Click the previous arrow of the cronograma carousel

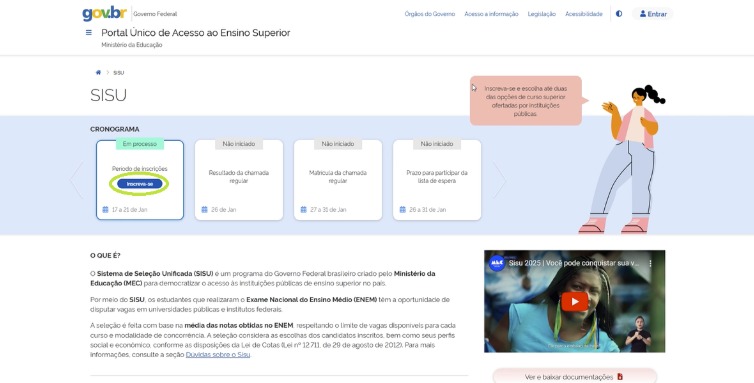(77, 180)
